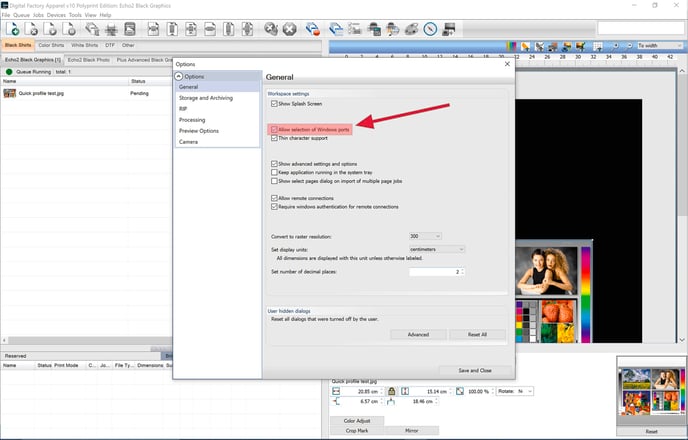The image size is (688, 440).
Task: Click the ink palette icon in main toolbar
Action: 411,29
